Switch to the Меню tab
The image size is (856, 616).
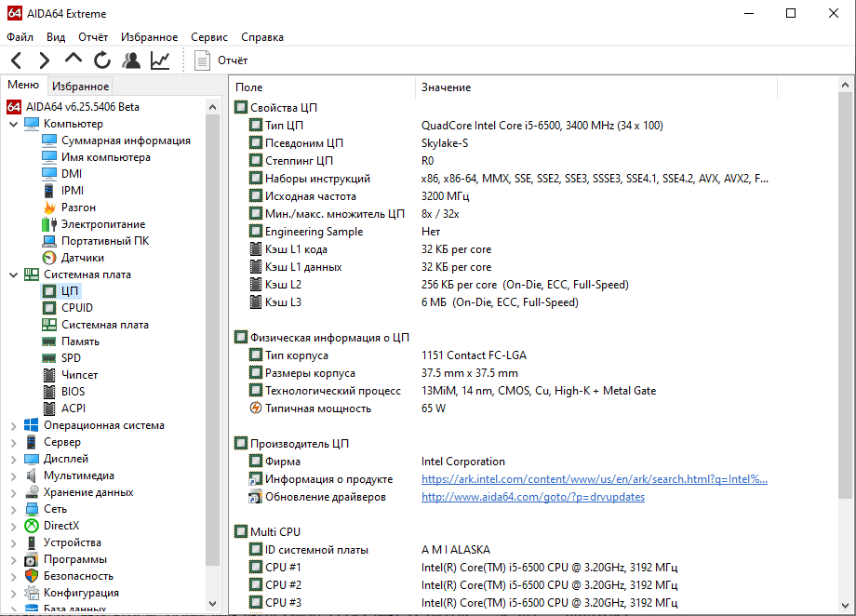[x=23, y=85]
